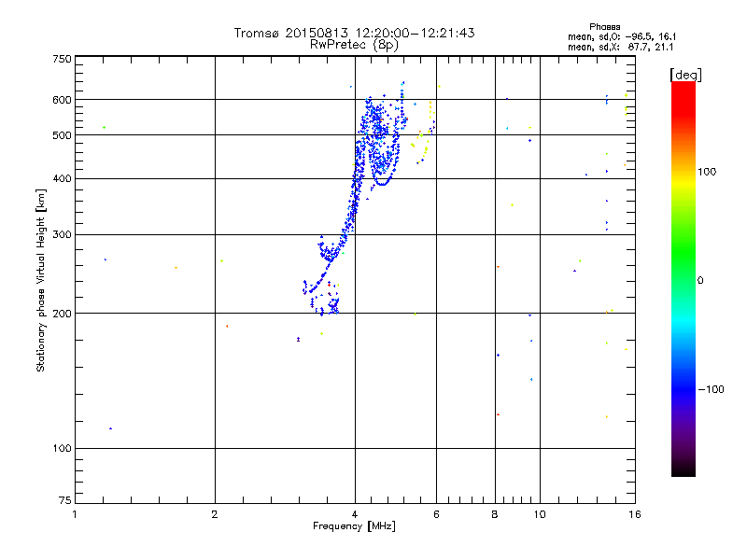The width and height of the screenshot is (747, 560).
Task: Click the y-axis tick label '400'
Action: click(63, 179)
